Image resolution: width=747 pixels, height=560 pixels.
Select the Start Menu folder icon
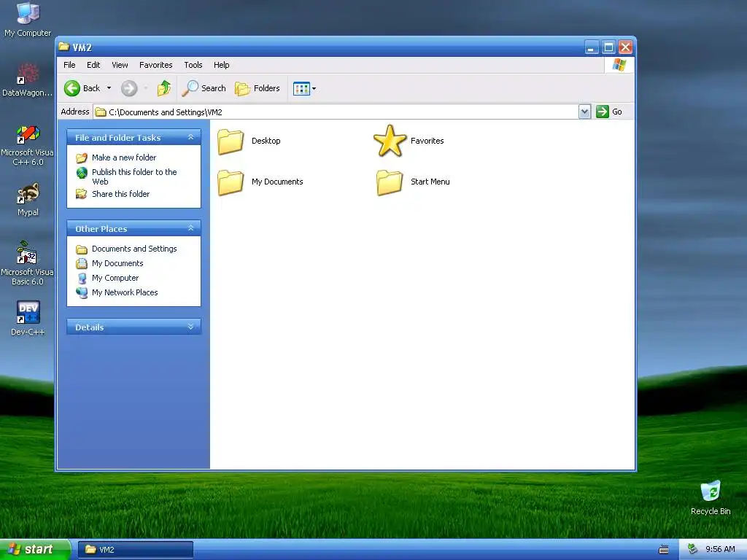(390, 182)
